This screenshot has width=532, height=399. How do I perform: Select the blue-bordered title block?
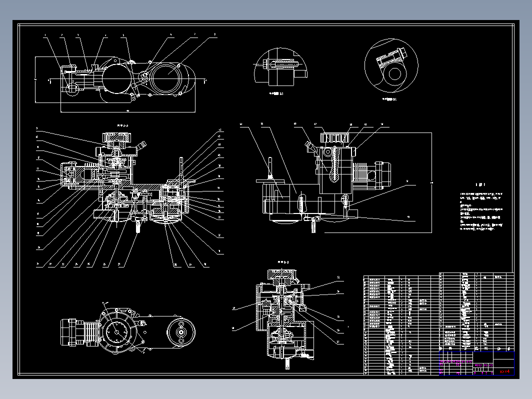476,363
